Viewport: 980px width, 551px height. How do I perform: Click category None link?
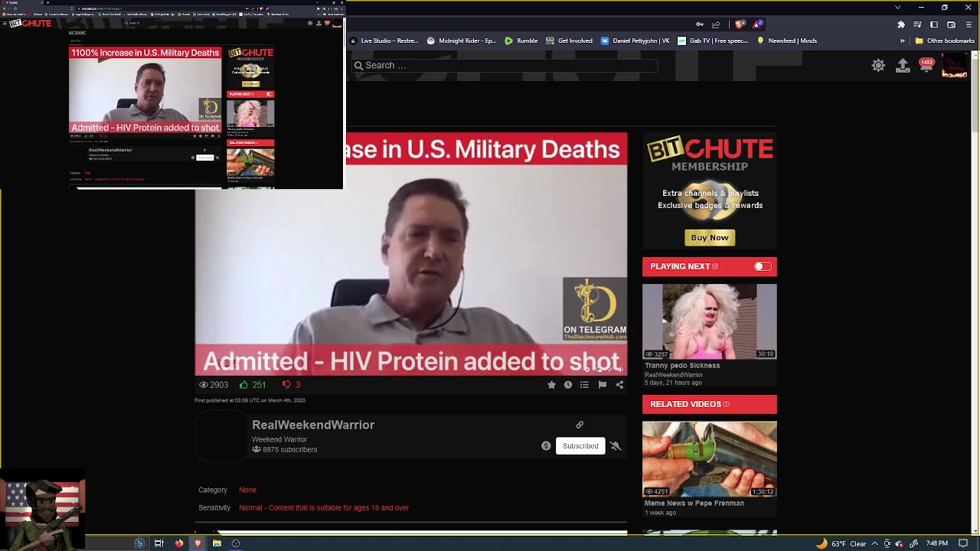247,490
